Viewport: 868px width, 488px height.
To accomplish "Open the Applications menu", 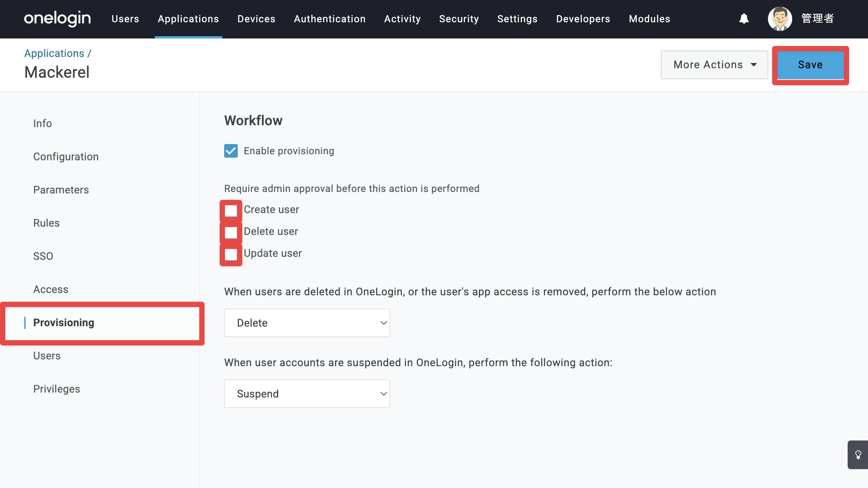I will click(x=188, y=19).
